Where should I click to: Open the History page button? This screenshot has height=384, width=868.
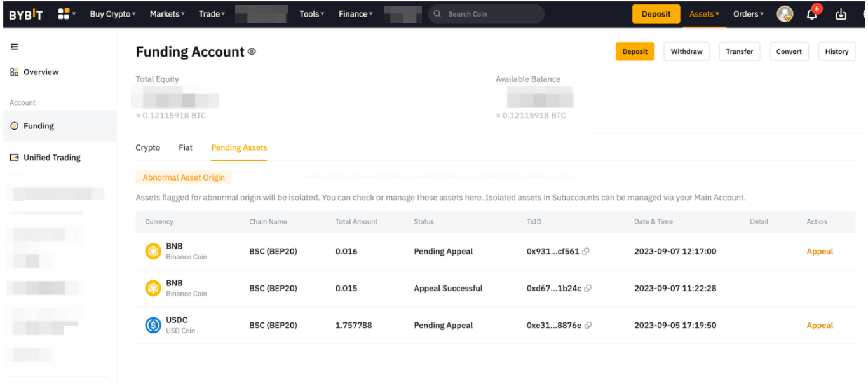[836, 51]
